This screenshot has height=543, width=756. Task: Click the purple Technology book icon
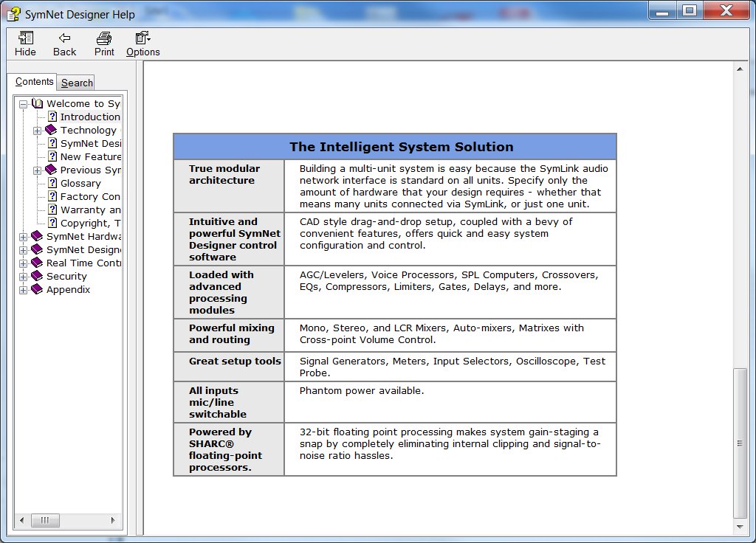point(51,130)
